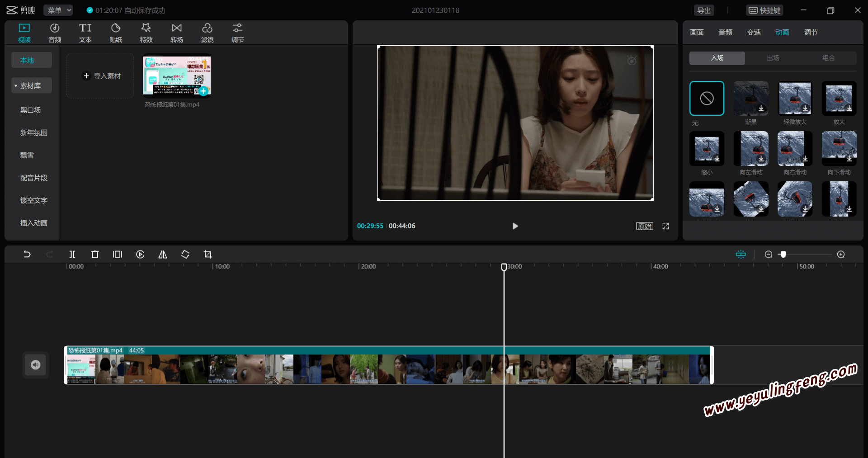Undo the last edit in timeline toolbar

27,255
